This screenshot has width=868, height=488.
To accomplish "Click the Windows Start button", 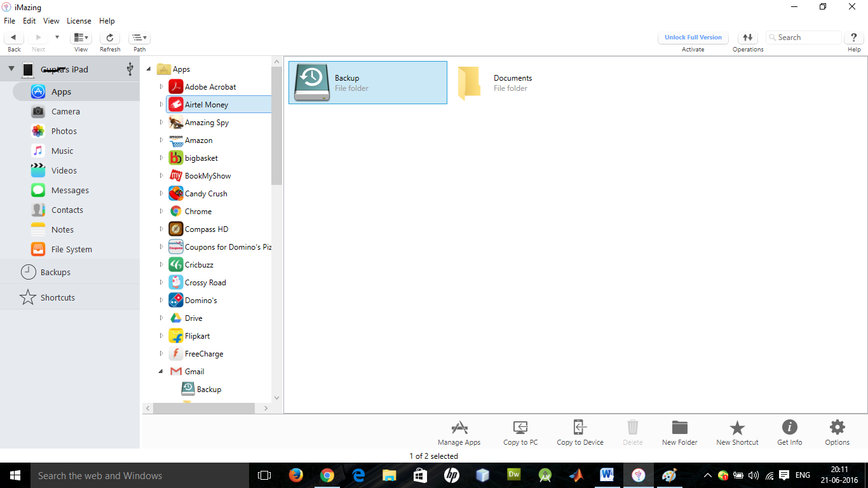I will tap(15, 475).
